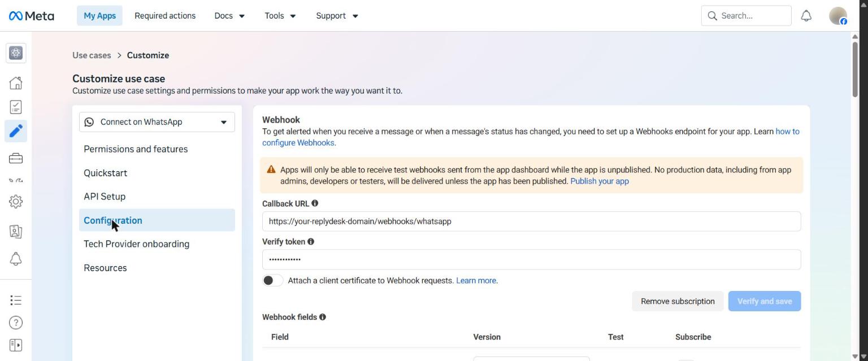
Task: Open the Learn more link
Action: tap(476, 280)
